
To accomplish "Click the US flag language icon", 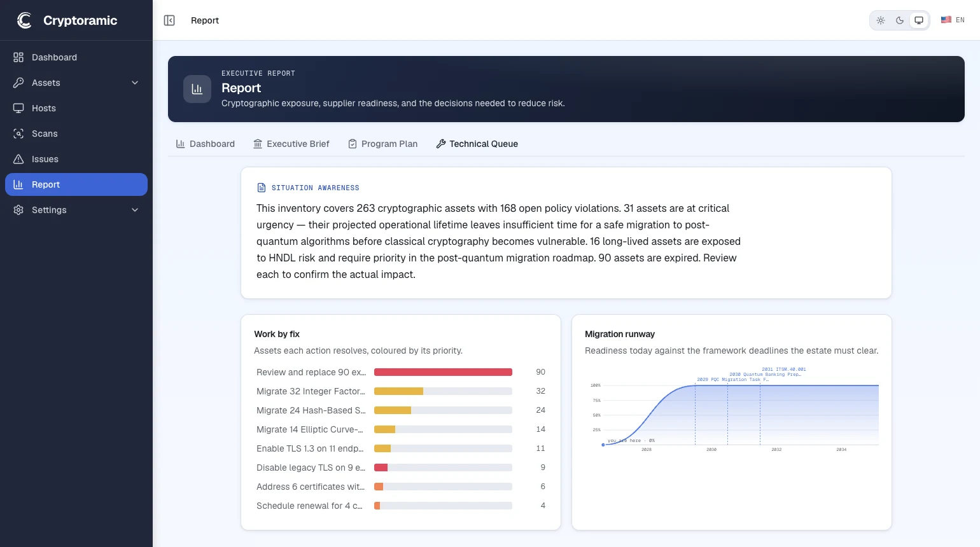I will [946, 20].
